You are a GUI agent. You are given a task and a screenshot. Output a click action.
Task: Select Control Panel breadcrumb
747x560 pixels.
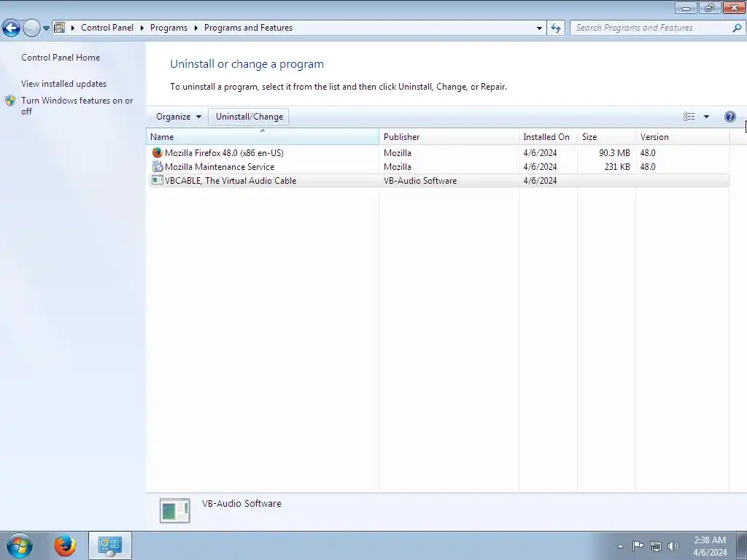107,28
